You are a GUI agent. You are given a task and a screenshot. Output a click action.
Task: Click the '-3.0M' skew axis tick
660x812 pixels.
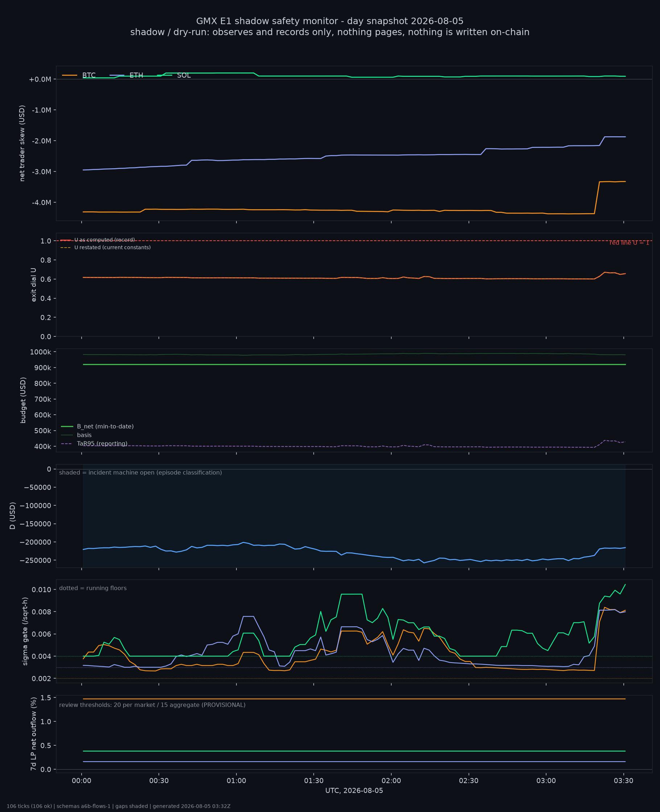(41, 172)
